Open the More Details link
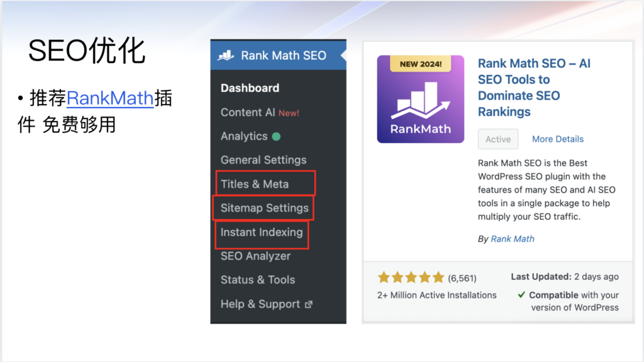The width and height of the screenshot is (644, 362). click(557, 139)
